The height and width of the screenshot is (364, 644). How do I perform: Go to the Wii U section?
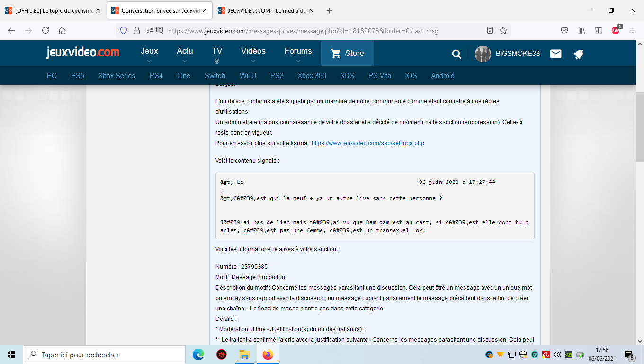(x=248, y=76)
